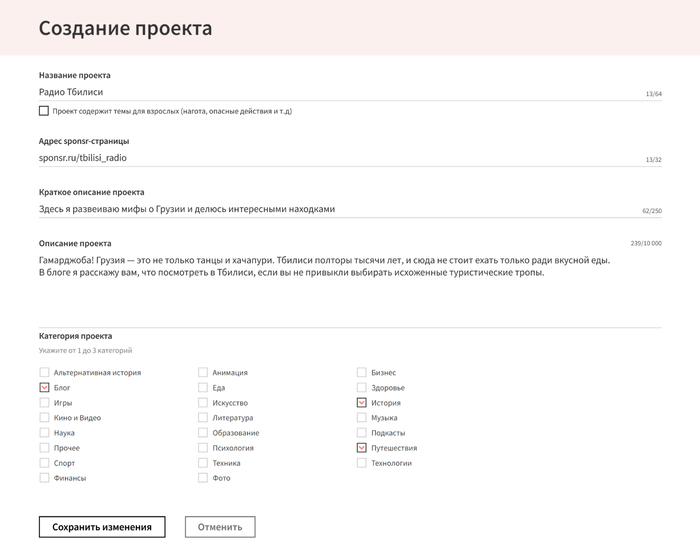Edit the Краткое описание проекта field
Viewport: 700px width, 549px height.
[330, 209]
